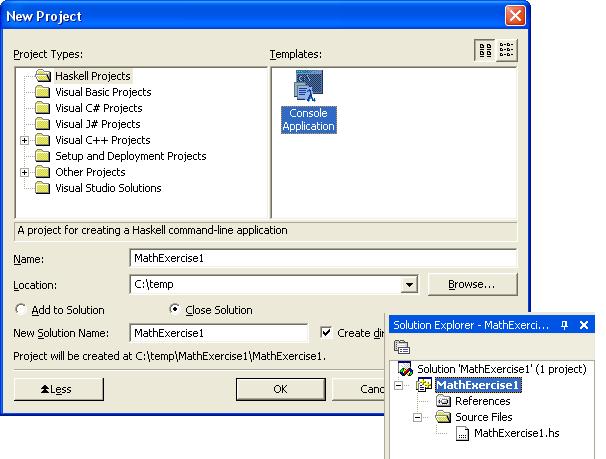Select the MathExercise1 project label

(x=478, y=385)
